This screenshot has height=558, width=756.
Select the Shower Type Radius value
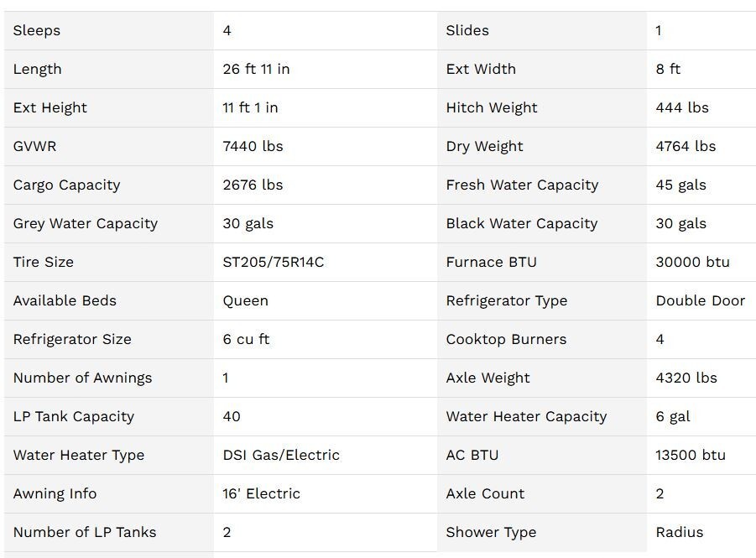coord(680,532)
